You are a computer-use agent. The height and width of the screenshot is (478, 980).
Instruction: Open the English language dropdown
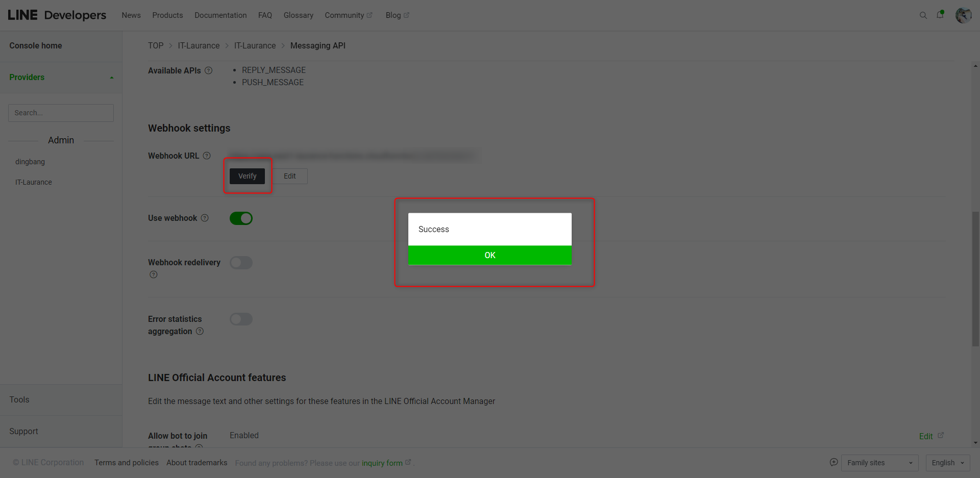pos(948,463)
